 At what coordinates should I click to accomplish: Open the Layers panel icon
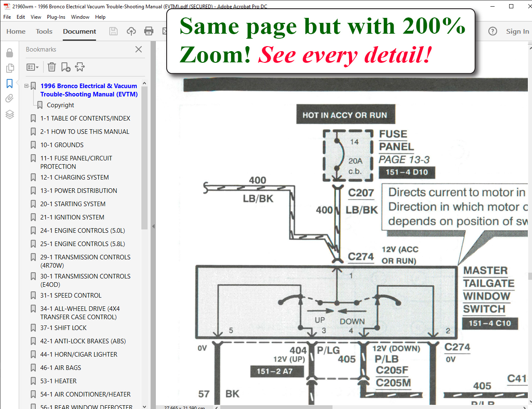click(10, 114)
